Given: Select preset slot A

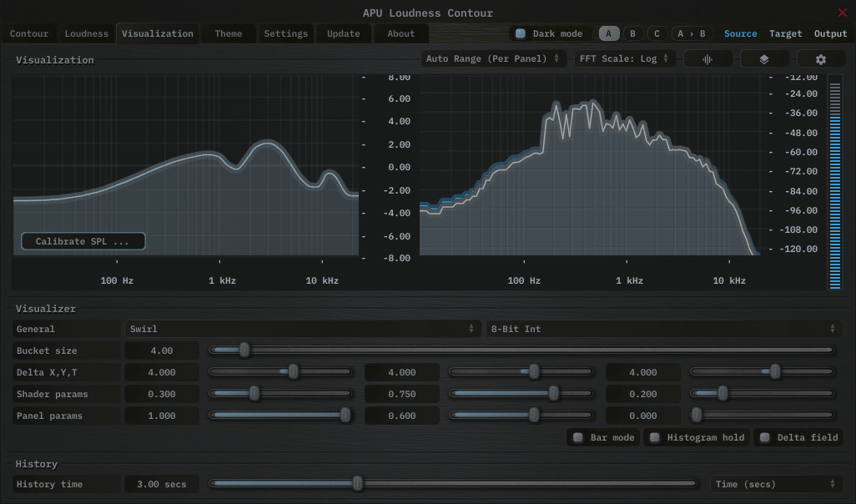Looking at the screenshot, I should 608,33.
